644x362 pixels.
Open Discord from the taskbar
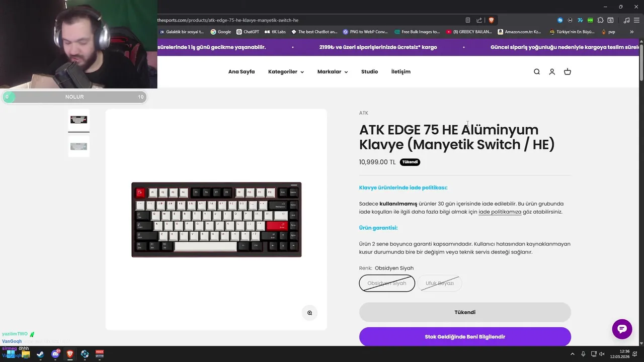(x=55, y=354)
